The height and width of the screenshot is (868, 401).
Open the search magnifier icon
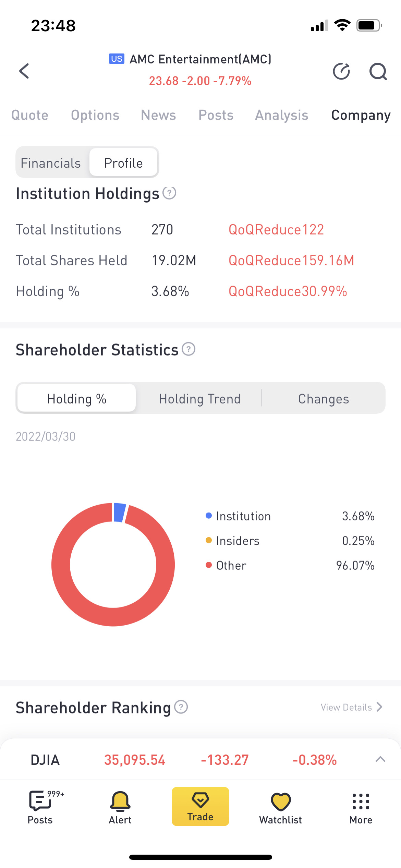coord(378,71)
